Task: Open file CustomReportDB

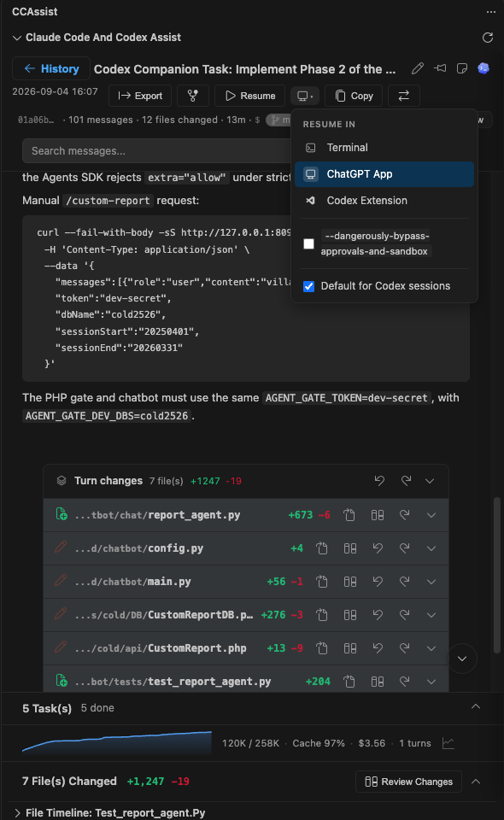Action: click(x=321, y=615)
